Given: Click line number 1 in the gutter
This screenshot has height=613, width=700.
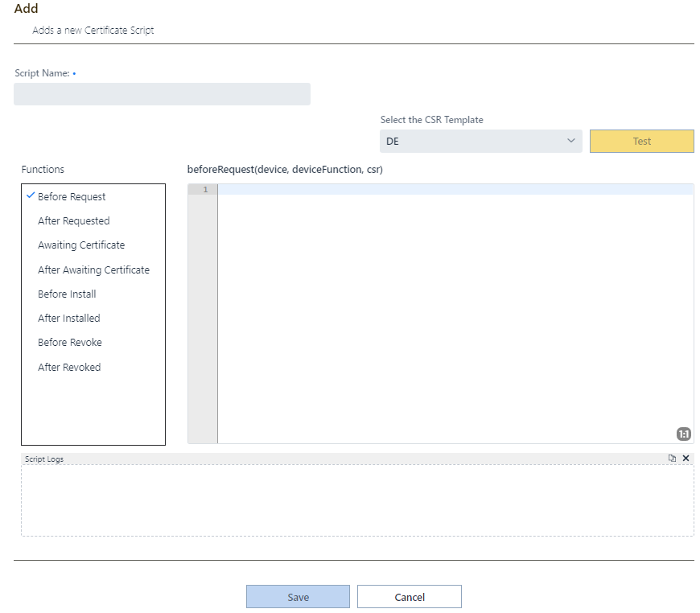Looking at the screenshot, I should [205, 190].
